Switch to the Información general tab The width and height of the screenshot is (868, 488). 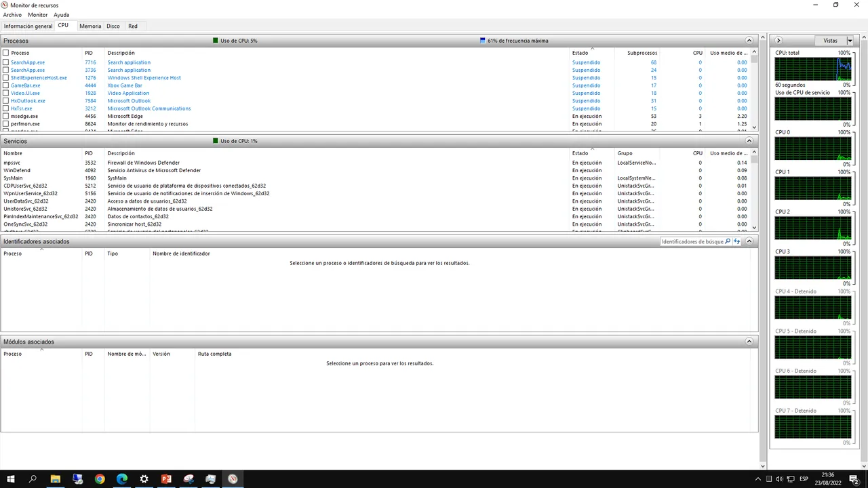[28, 26]
